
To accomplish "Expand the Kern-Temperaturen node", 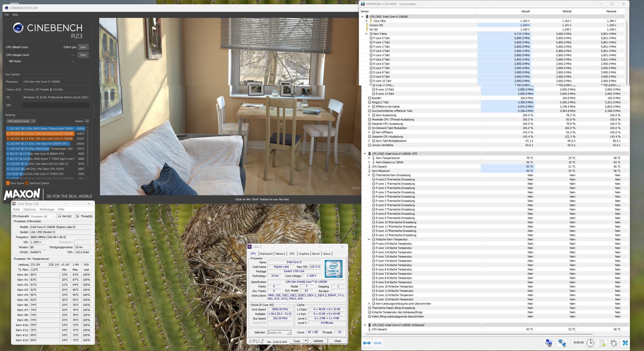I will click(369, 158).
